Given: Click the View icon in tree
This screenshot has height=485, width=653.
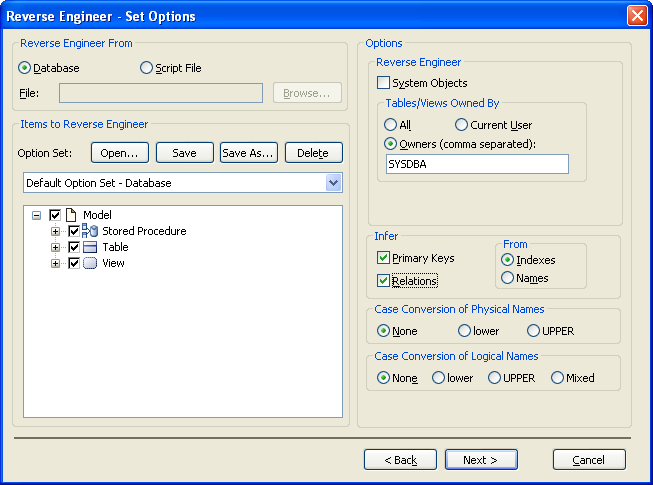Looking at the screenshot, I should (90, 263).
